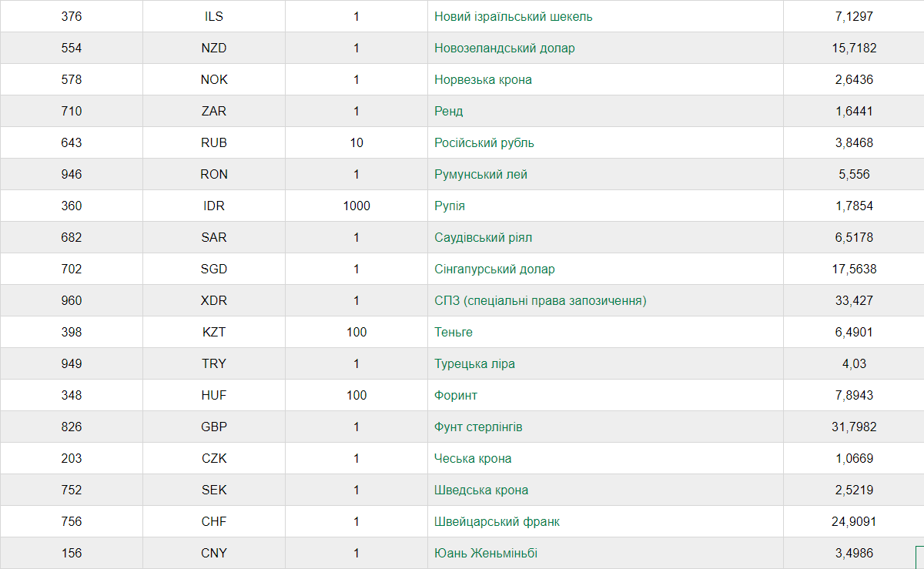This screenshot has width=924, height=569.
Task: Open the Теньге currency link
Action: point(454,332)
